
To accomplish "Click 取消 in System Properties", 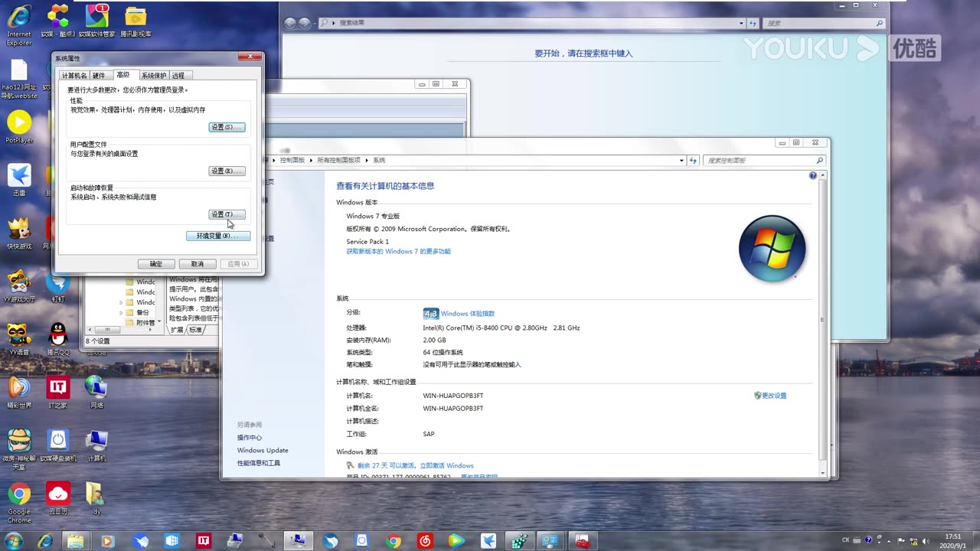I will (198, 264).
